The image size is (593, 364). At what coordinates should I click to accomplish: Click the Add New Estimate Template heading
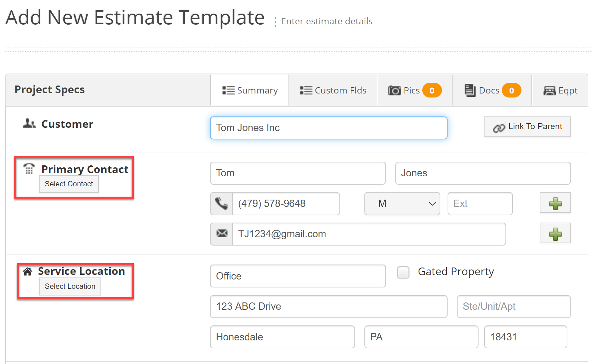(x=135, y=17)
